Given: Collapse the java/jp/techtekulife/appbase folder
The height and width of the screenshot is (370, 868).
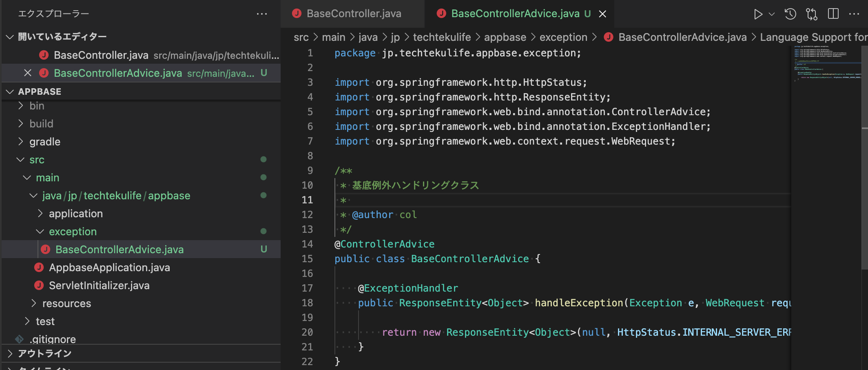Looking at the screenshot, I should click(141, 196).
